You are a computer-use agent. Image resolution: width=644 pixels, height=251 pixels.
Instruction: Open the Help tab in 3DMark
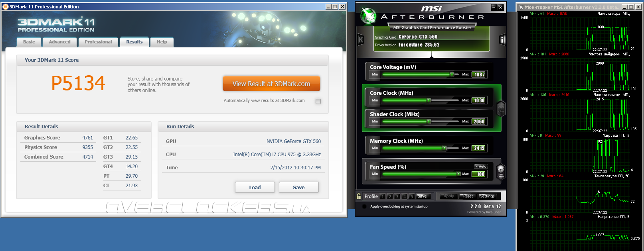pos(162,42)
